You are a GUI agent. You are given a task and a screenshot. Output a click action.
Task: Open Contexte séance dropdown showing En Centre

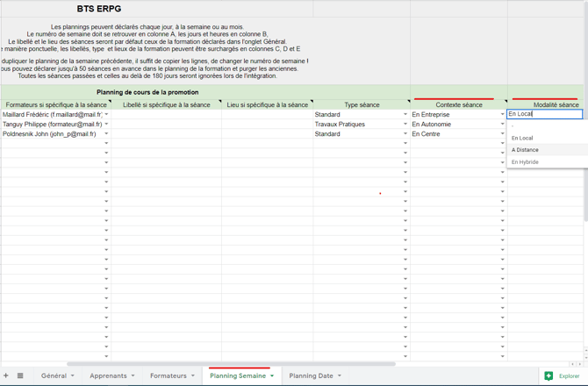[x=503, y=133]
